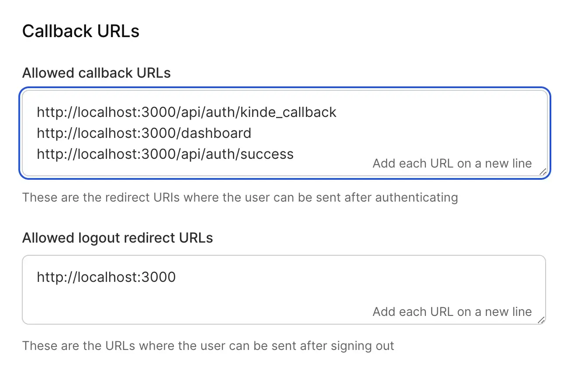The width and height of the screenshot is (588, 377).
Task: Click the localhost:3000 logout URL text
Action: pyautogui.click(x=106, y=277)
